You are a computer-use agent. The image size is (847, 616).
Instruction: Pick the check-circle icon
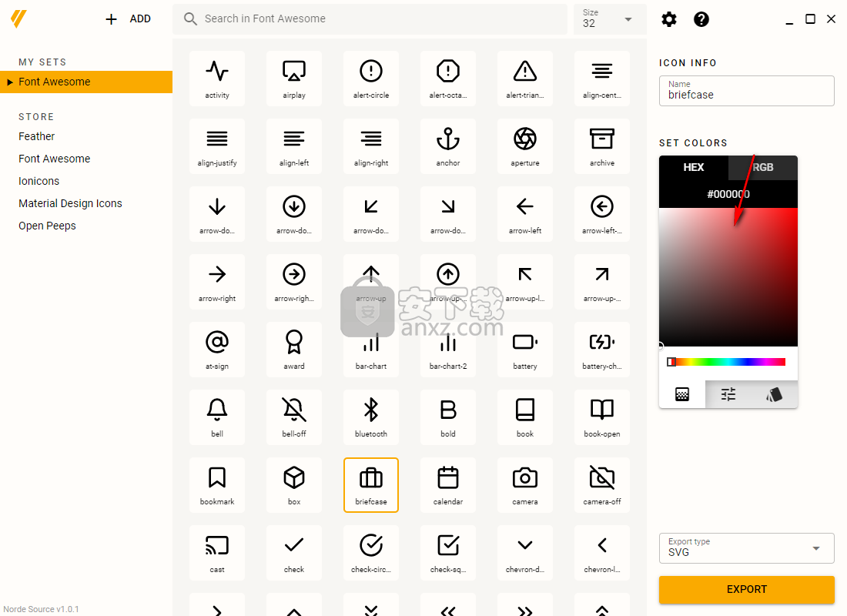click(x=371, y=552)
